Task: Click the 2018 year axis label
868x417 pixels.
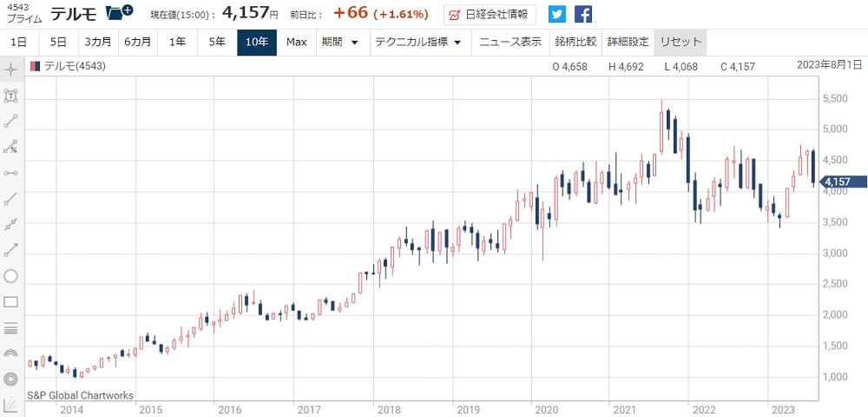Action: tap(387, 410)
